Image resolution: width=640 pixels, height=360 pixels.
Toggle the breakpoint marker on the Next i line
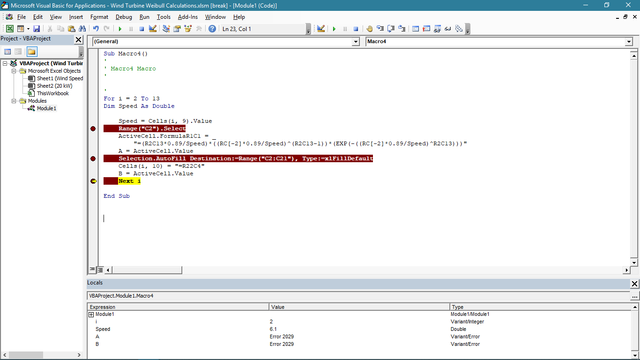coord(93,181)
